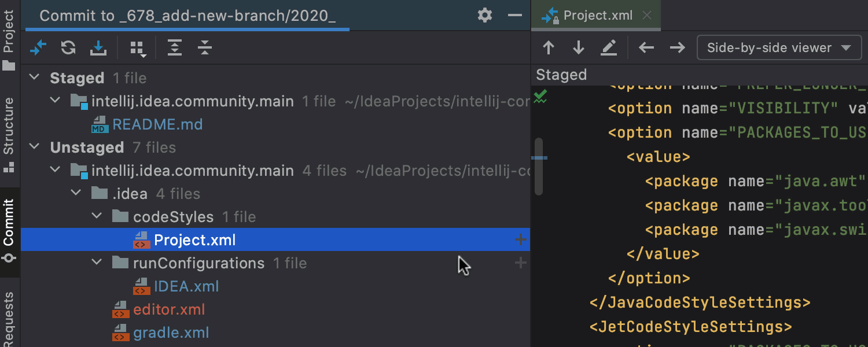Viewport: 868px width, 347px height.
Task: Select the README.md staged file
Action: point(157,124)
